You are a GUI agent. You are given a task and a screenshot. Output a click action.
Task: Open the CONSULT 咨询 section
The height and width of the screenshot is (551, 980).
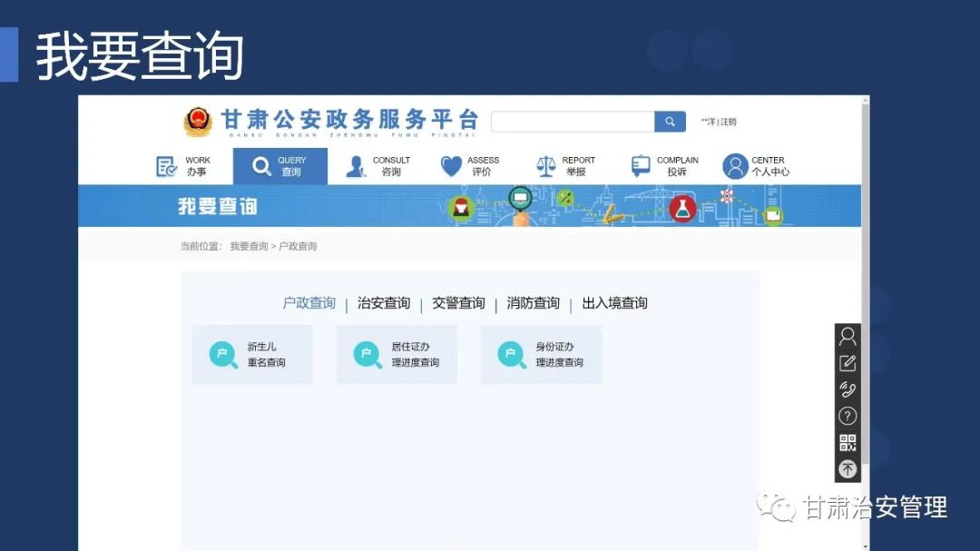point(378,166)
